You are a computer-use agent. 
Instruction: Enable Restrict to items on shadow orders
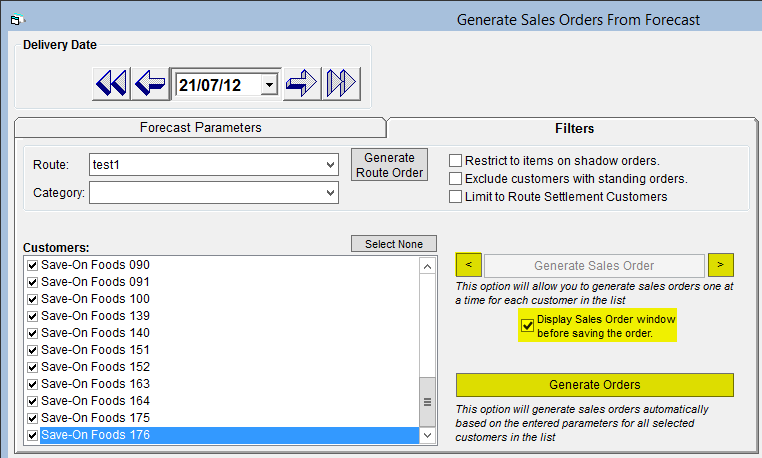(455, 161)
